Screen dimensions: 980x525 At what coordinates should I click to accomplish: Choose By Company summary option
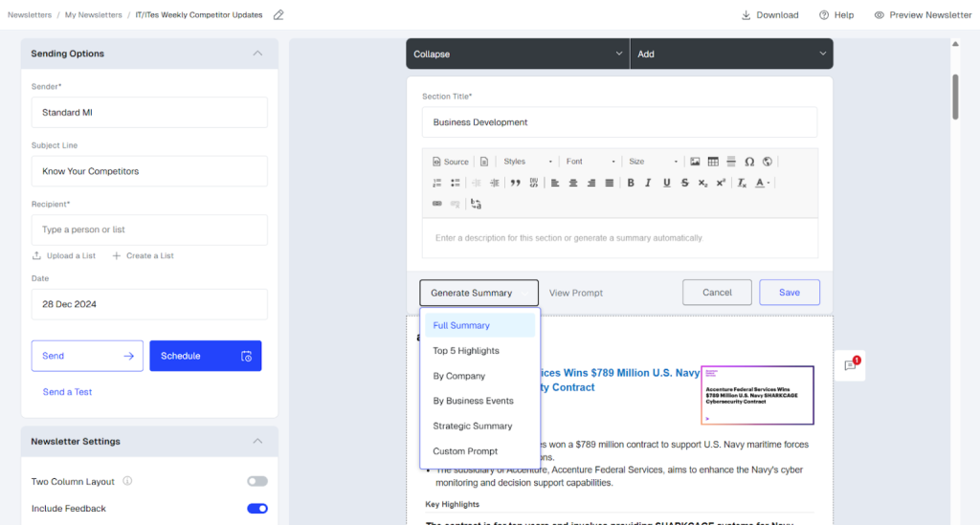click(480, 376)
